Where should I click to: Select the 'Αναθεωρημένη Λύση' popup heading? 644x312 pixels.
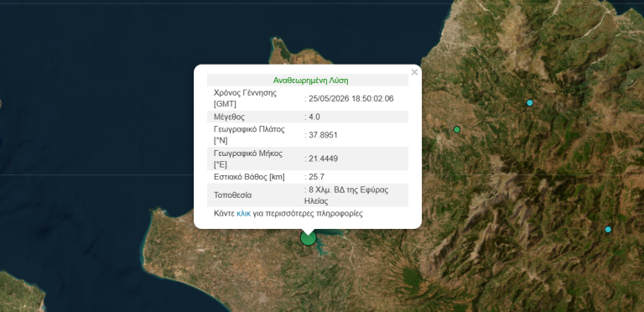click(310, 81)
